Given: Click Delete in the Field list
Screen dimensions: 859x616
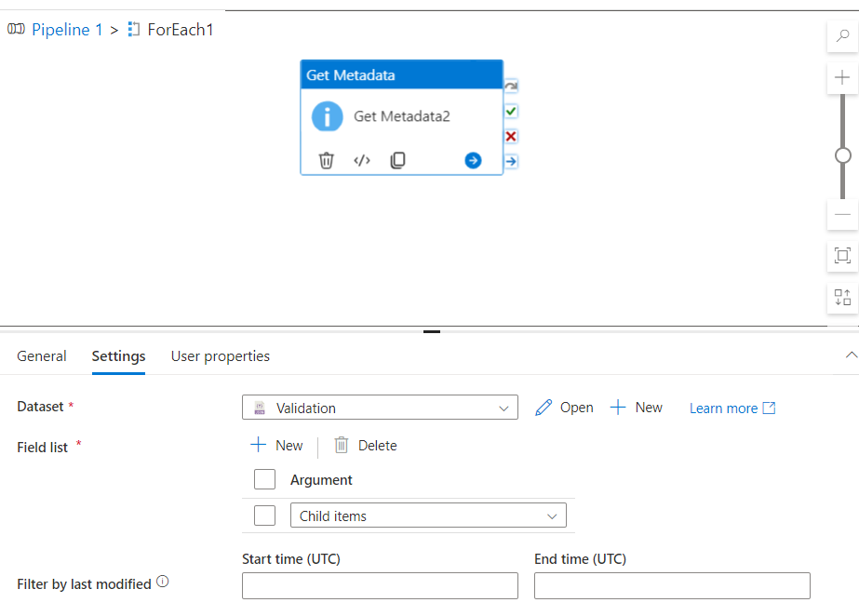Looking at the screenshot, I should pyautogui.click(x=366, y=445).
